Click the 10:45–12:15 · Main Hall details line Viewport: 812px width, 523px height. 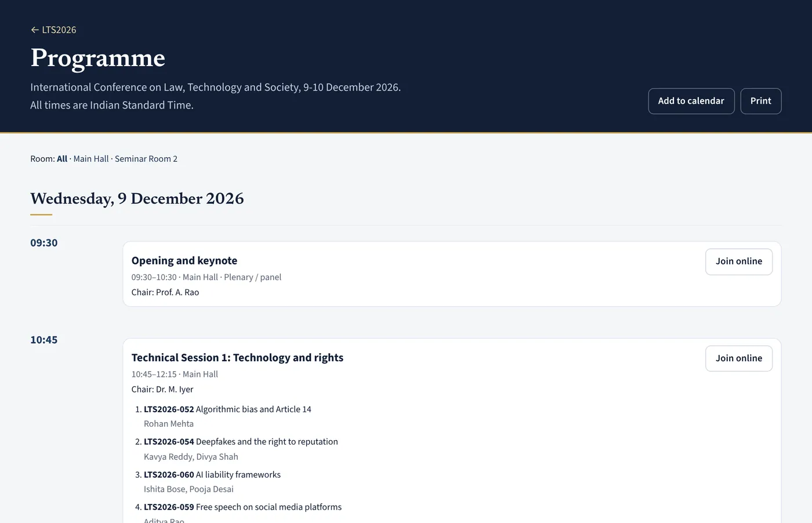pyautogui.click(x=175, y=374)
